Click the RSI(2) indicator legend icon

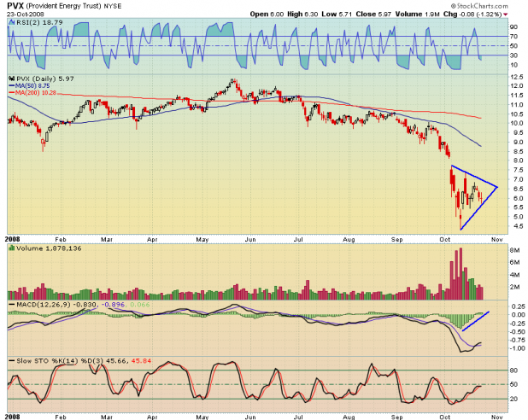(11, 22)
